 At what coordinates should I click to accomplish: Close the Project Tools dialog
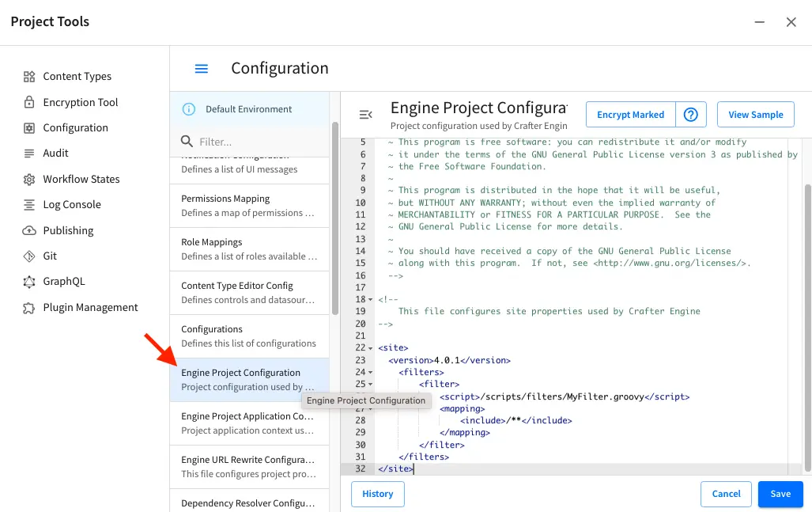tap(791, 22)
